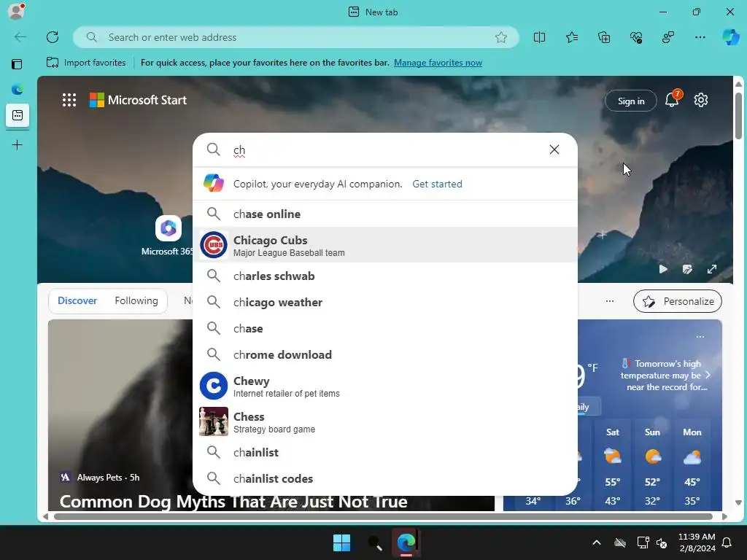Click the horizontal page scrollbar
The image size is (747, 560).
[384, 517]
